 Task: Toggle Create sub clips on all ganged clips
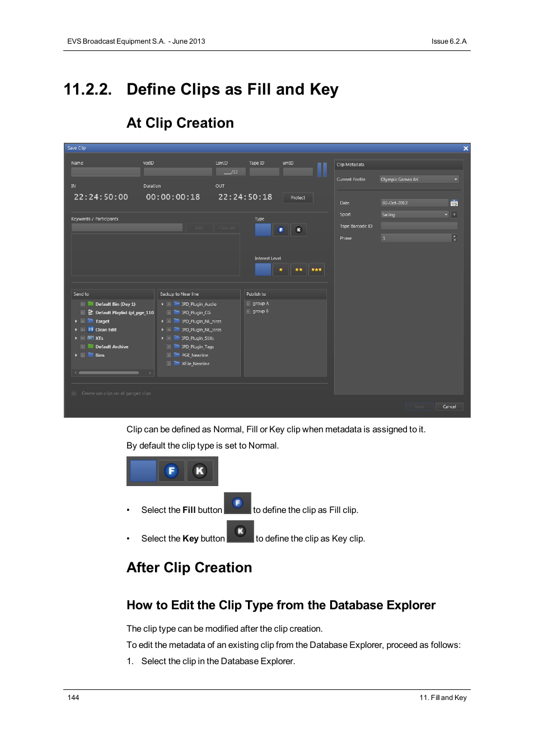[x=74, y=393]
